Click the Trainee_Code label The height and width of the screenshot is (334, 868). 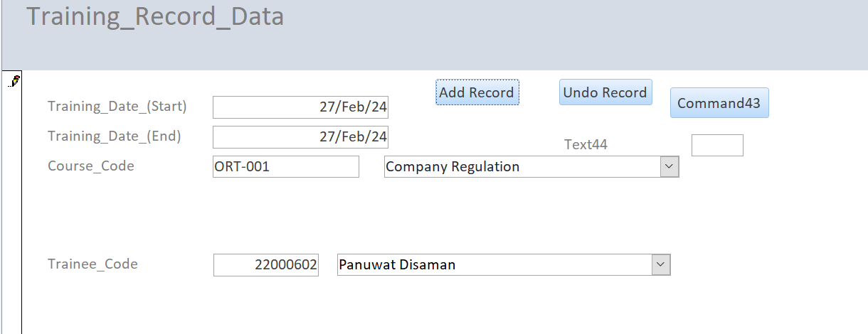pyautogui.click(x=92, y=264)
